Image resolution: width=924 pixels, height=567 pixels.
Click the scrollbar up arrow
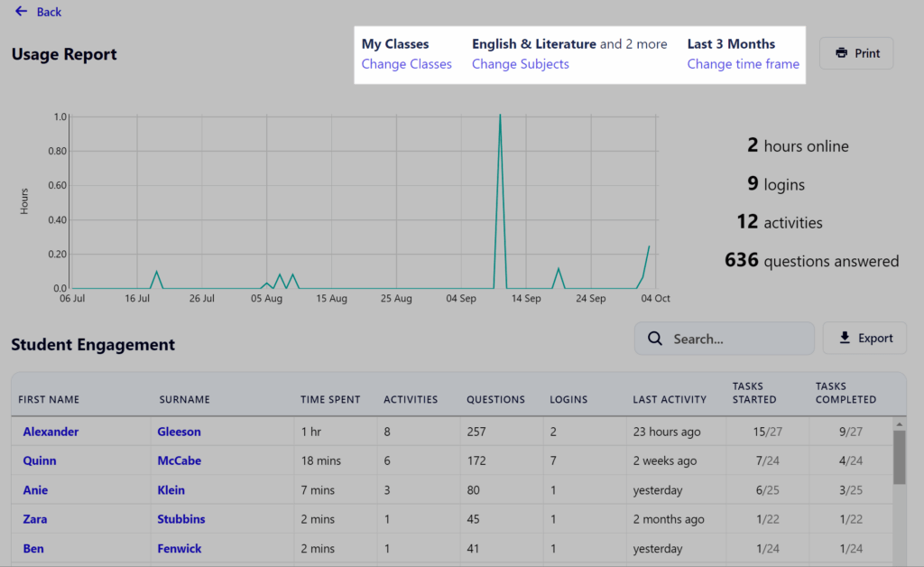[x=900, y=423]
